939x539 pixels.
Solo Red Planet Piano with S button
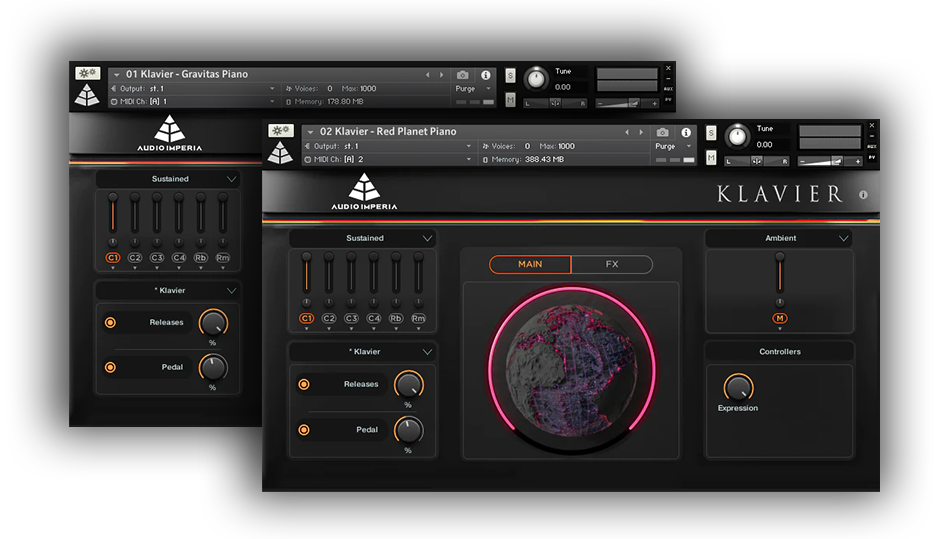click(x=711, y=133)
